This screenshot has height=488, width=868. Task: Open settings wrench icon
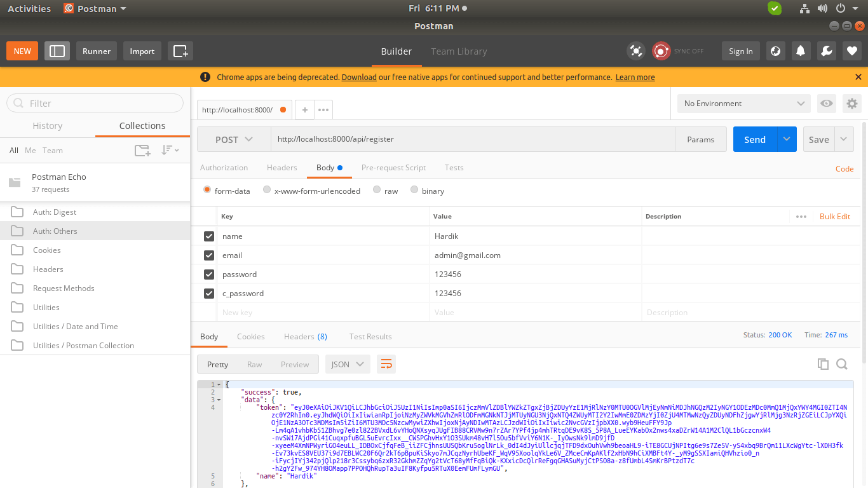[x=827, y=51]
